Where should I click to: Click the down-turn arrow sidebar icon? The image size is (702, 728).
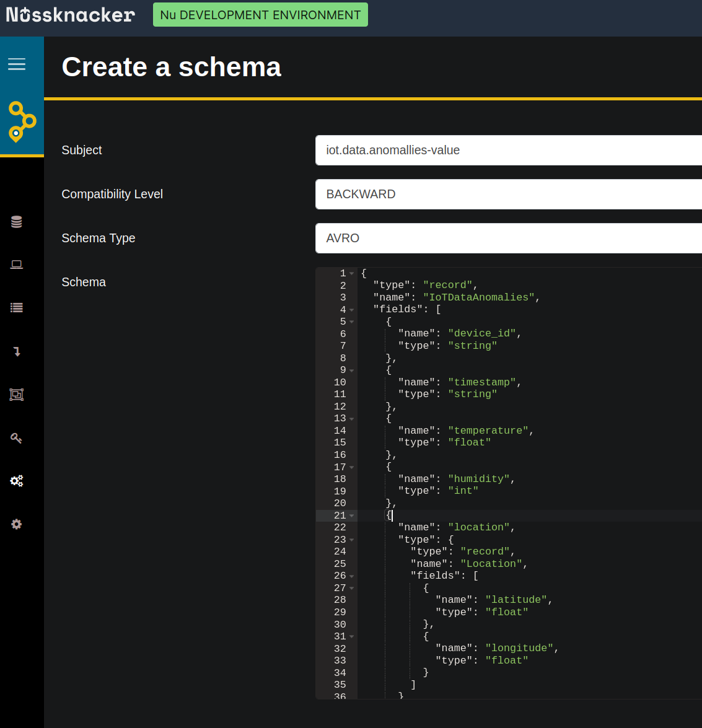pyautogui.click(x=17, y=351)
